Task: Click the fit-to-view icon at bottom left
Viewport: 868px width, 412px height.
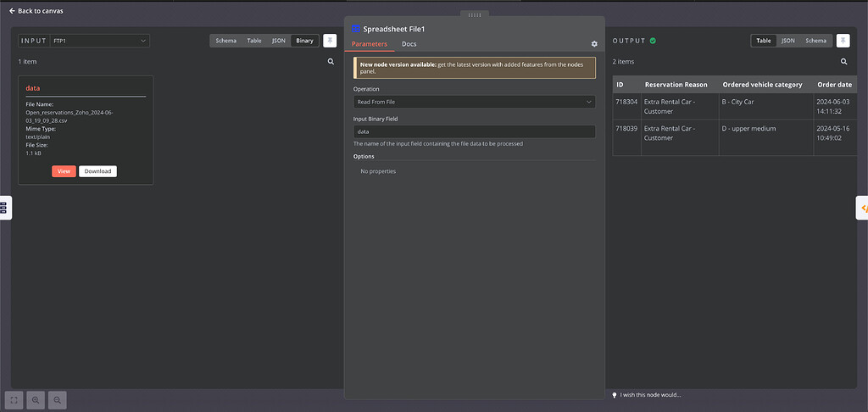Action: [x=14, y=399]
